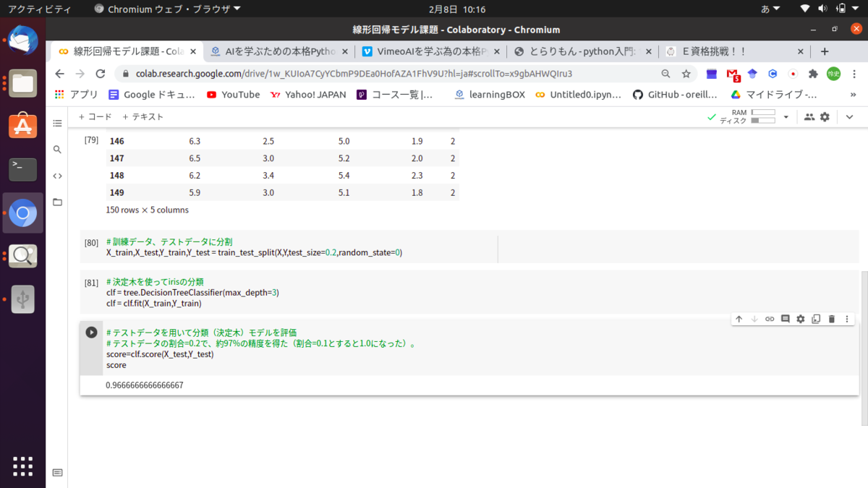Add a comment to the cell
868x488 pixels.
pos(785,319)
